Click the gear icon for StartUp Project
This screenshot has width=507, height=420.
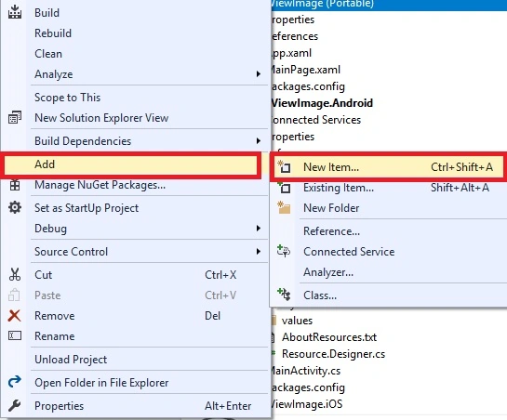point(15,207)
